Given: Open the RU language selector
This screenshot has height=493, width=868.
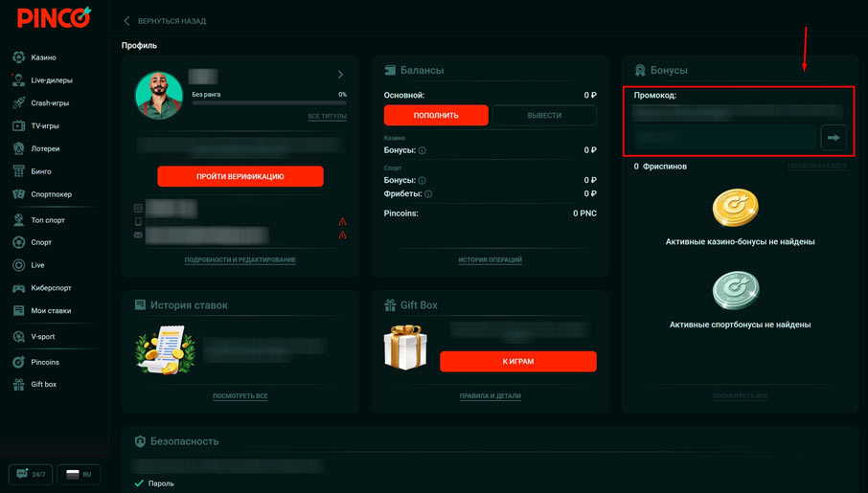Looking at the screenshot, I should coord(79,474).
